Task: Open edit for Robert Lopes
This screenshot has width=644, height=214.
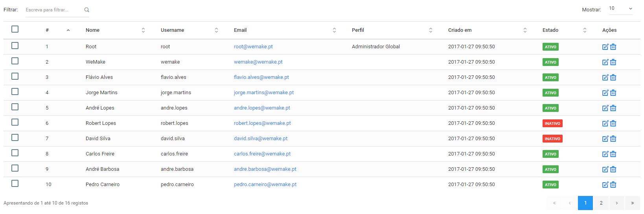Action: coord(605,123)
